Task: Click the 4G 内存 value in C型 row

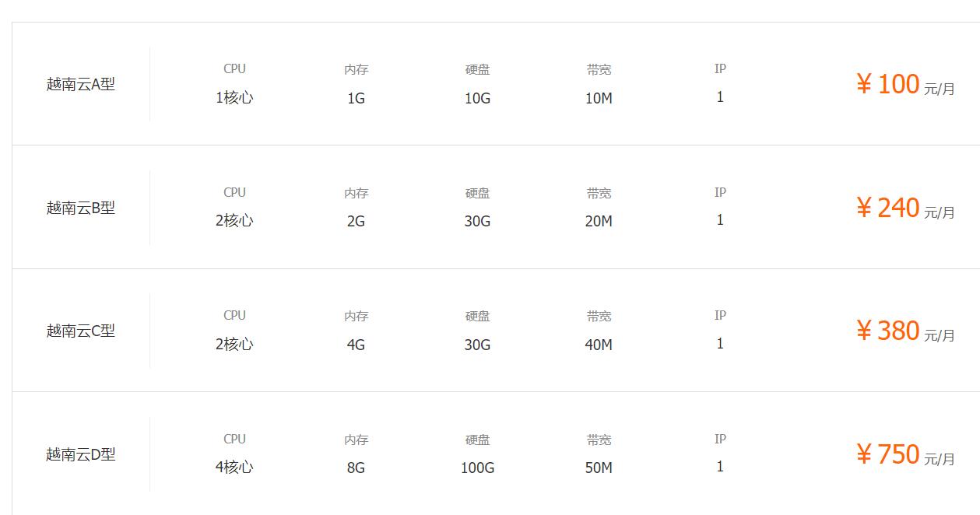Action: pos(356,345)
